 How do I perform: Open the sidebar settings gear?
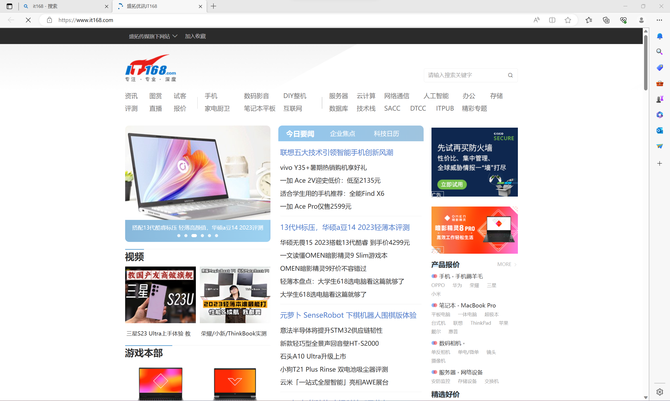pyautogui.click(x=660, y=392)
